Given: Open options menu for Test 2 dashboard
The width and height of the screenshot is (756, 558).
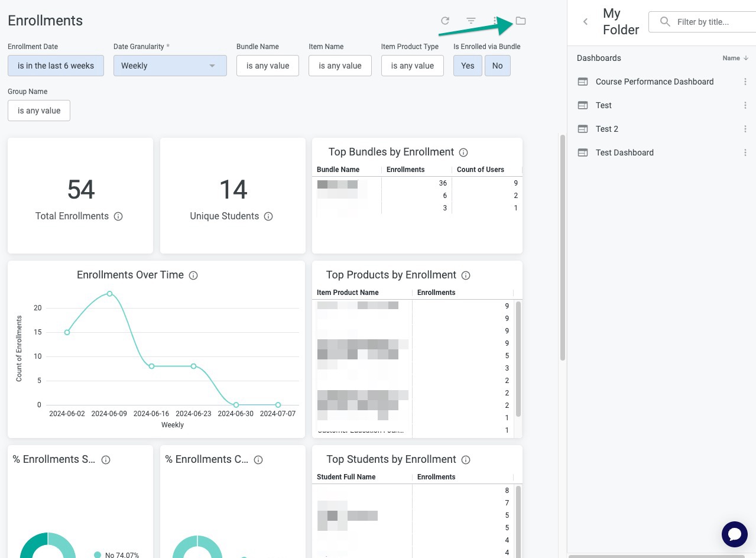Looking at the screenshot, I should click(x=745, y=129).
